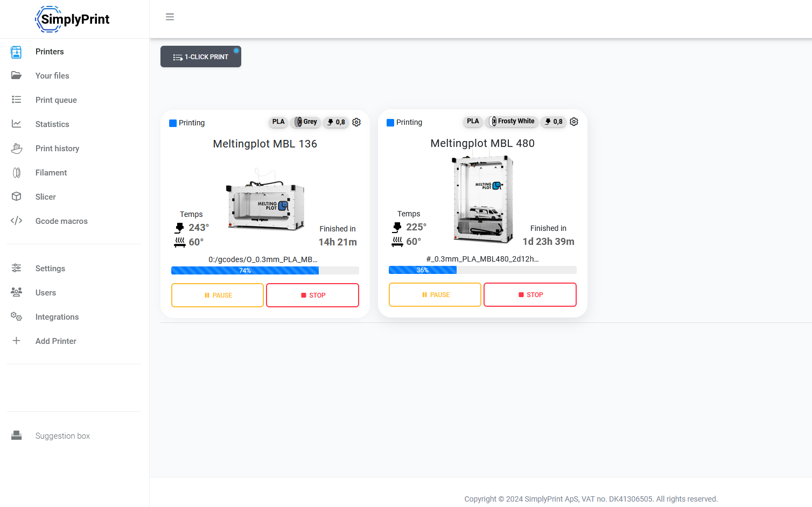Viewport: 812px width, 507px height.
Task: Click the Printers sidebar icon
Action: 16,52
